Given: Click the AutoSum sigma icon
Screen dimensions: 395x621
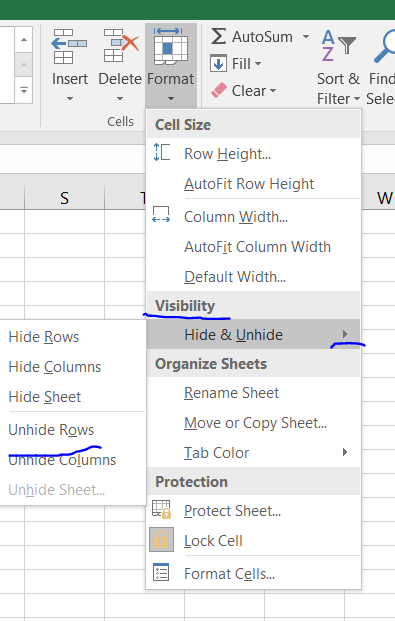Looking at the screenshot, I should point(218,36).
